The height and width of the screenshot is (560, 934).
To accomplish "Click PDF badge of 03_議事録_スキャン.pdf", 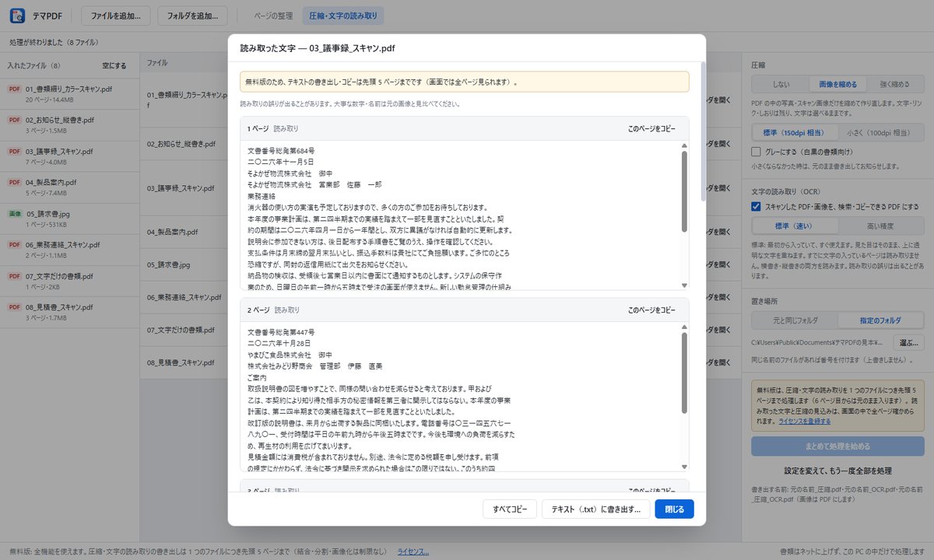I will click(14, 152).
